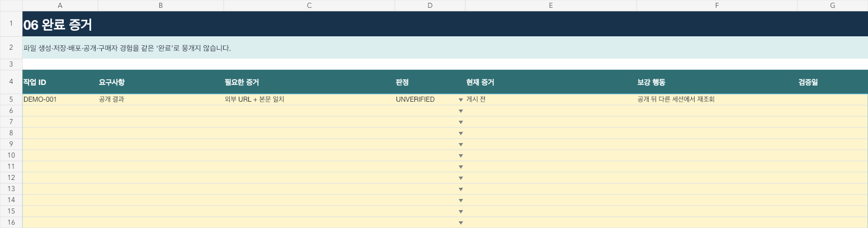This screenshot has height=228, width=868.
Task: Select row 5 header number
Action: coord(11,99)
